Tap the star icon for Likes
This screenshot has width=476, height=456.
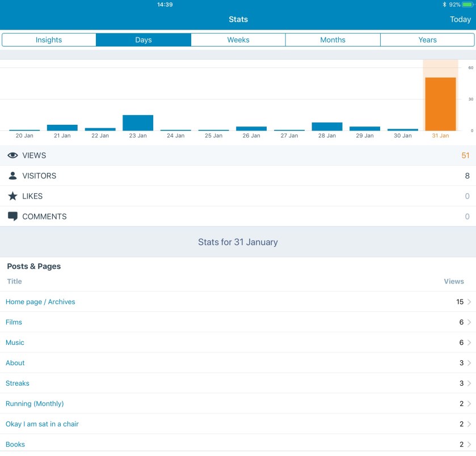(12, 196)
